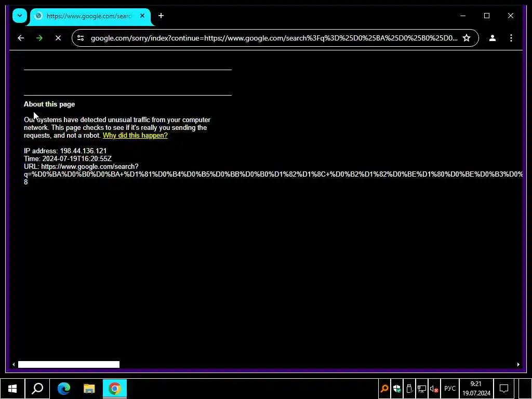Viewport: 532px width, 399px height.
Task: Open network status tray icon
Action: pos(422,389)
